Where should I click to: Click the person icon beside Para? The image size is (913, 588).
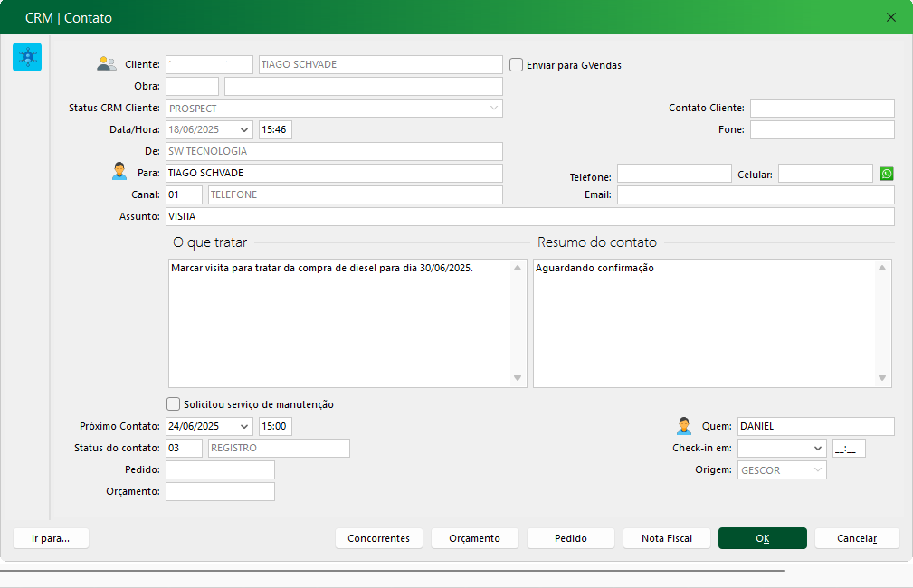point(119,172)
